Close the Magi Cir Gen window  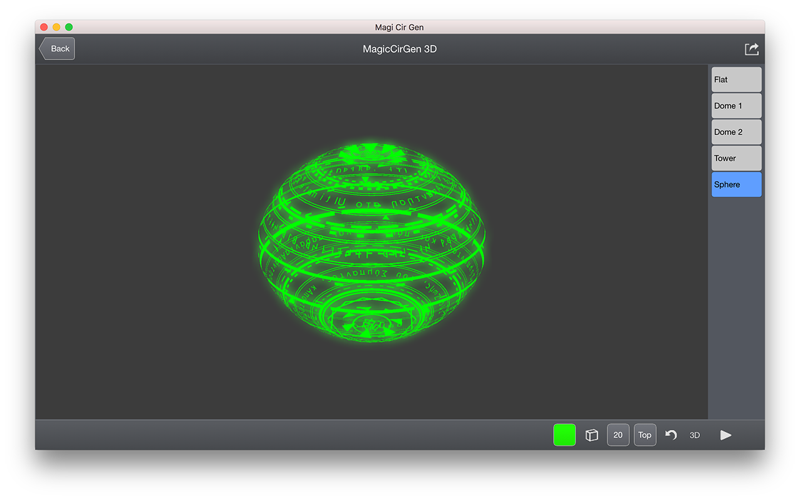point(44,27)
